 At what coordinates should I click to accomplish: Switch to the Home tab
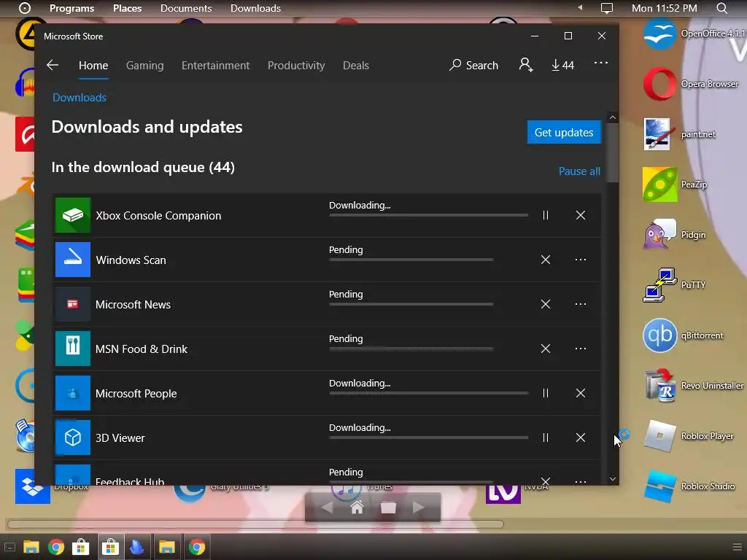click(93, 66)
